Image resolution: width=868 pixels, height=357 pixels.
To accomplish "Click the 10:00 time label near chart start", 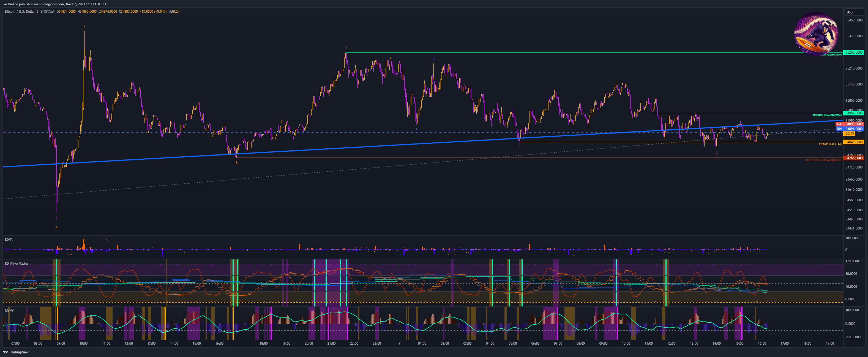I will click(x=83, y=344).
